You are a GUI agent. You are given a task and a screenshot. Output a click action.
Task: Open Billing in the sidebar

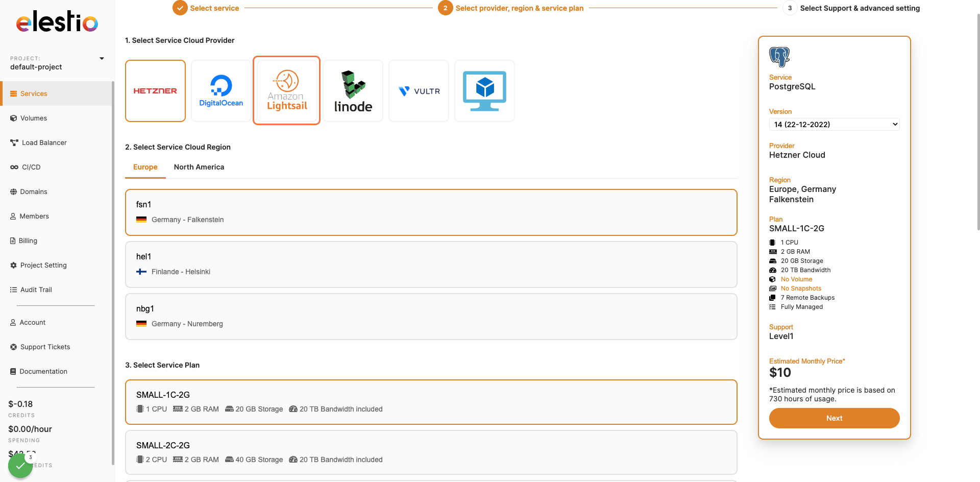pos(28,241)
